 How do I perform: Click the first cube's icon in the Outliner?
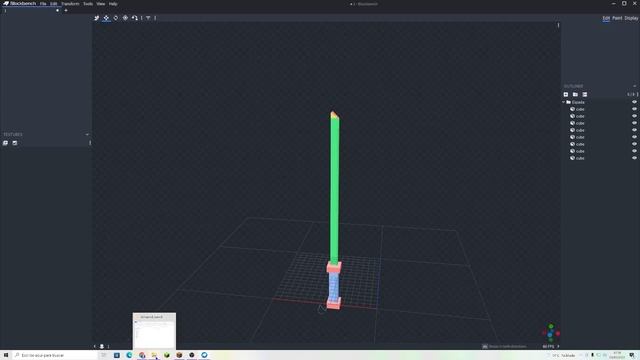pyautogui.click(x=572, y=109)
